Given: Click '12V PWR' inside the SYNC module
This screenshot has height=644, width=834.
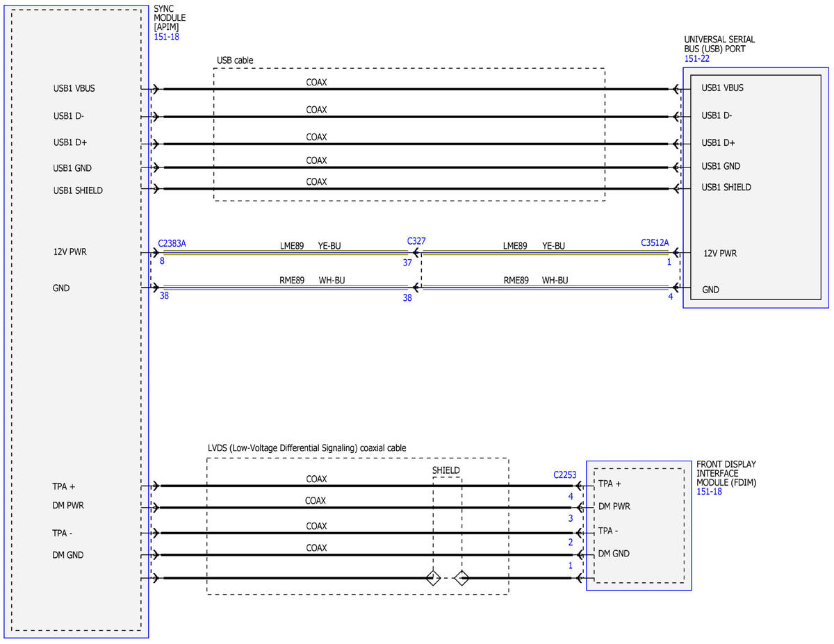Looking at the screenshot, I should click(69, 252).
